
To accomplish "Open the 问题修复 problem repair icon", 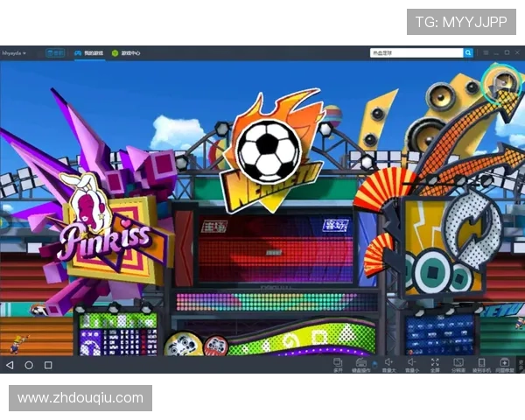I will (x=505, y=363).
